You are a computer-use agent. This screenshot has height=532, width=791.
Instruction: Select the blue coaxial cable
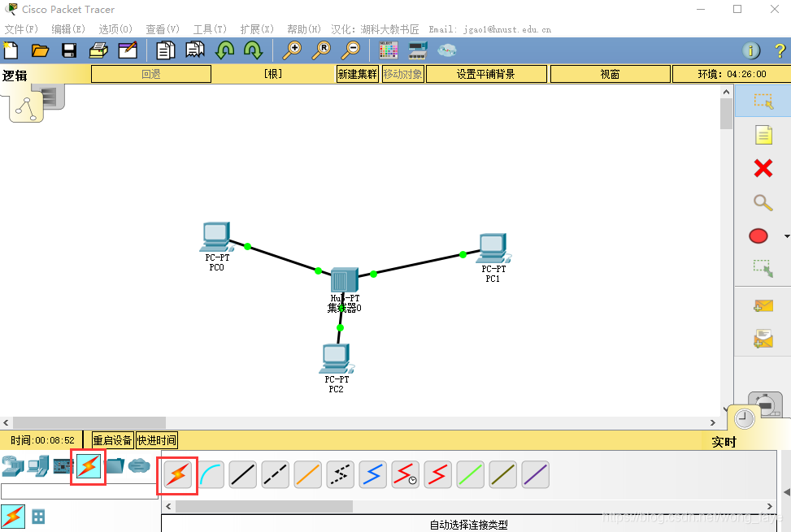click(373, 475)
